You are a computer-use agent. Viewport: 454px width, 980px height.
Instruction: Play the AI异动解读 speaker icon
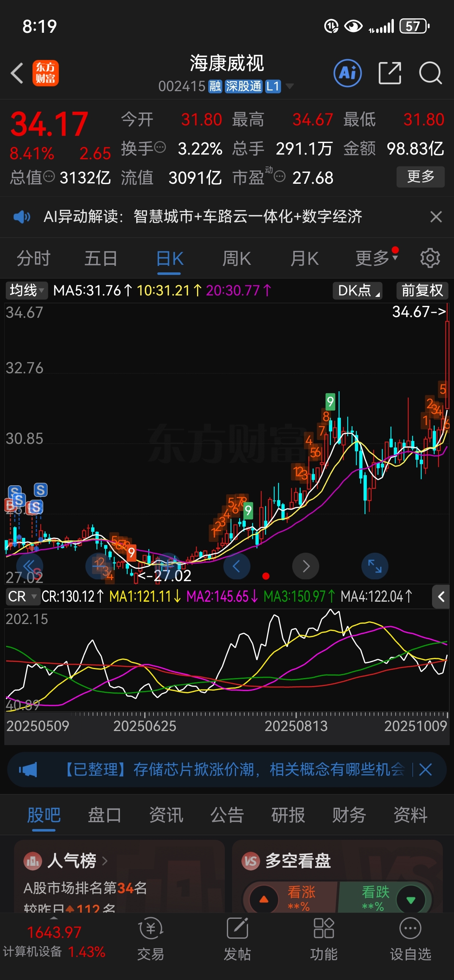[22, 217]
